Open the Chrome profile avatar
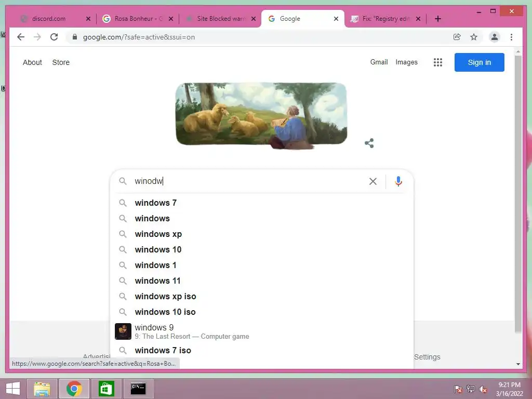The image size is (532, 399). pos(495,37)
